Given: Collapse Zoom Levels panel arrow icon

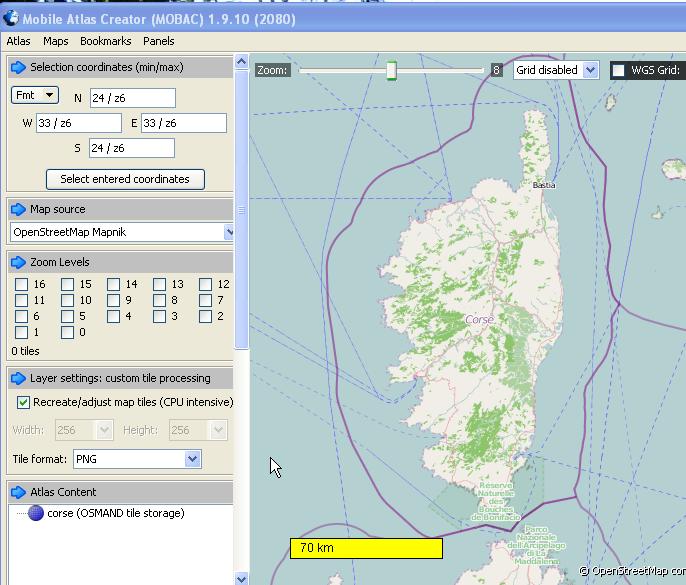Looking at the screenshot, I should [18, 262].
